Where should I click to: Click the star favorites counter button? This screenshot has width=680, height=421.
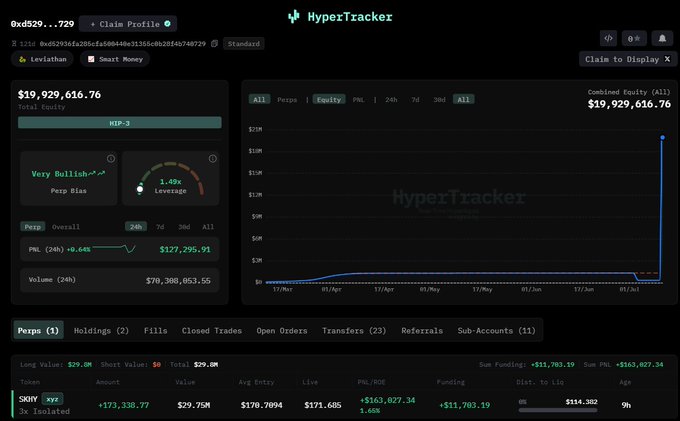pos(634,38)
